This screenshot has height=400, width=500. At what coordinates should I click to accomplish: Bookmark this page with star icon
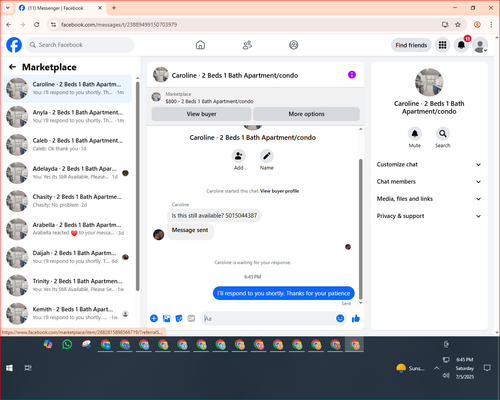coord(458,25)
